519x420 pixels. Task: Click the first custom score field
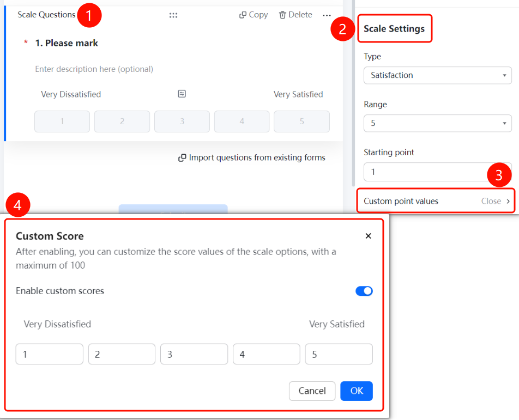pos(49,354)
